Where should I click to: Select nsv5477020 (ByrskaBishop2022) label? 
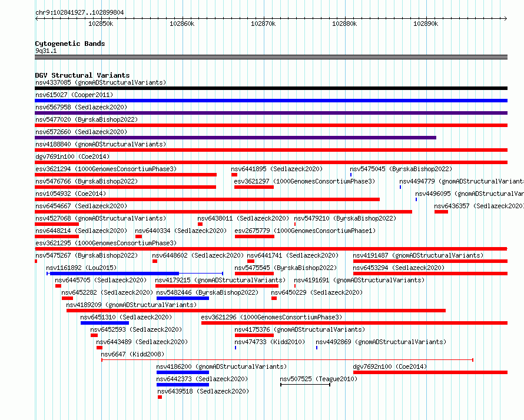click(x=87, y=119)
